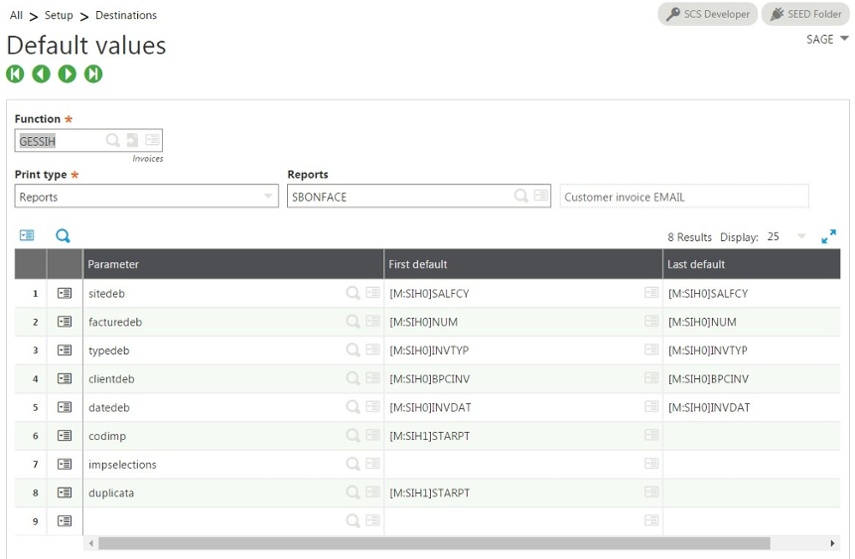Click the Function input field GESSIH
Image resolution: width=855 pixels, height=559 pixels.
point(60,141)
